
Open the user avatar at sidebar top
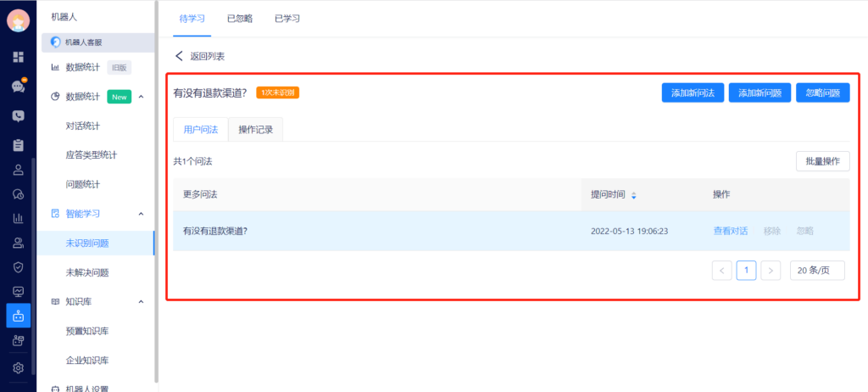(19, 20)
